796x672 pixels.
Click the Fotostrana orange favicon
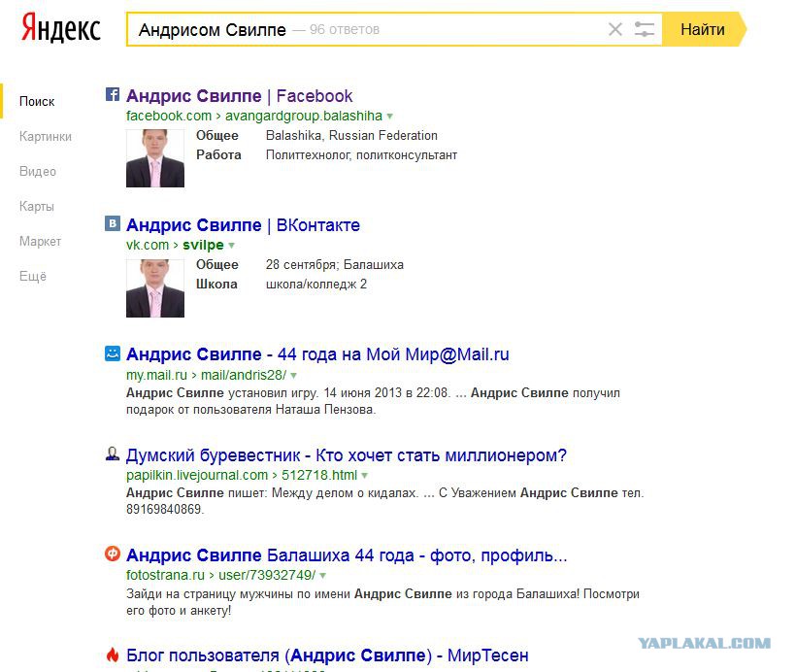point(113,554)
